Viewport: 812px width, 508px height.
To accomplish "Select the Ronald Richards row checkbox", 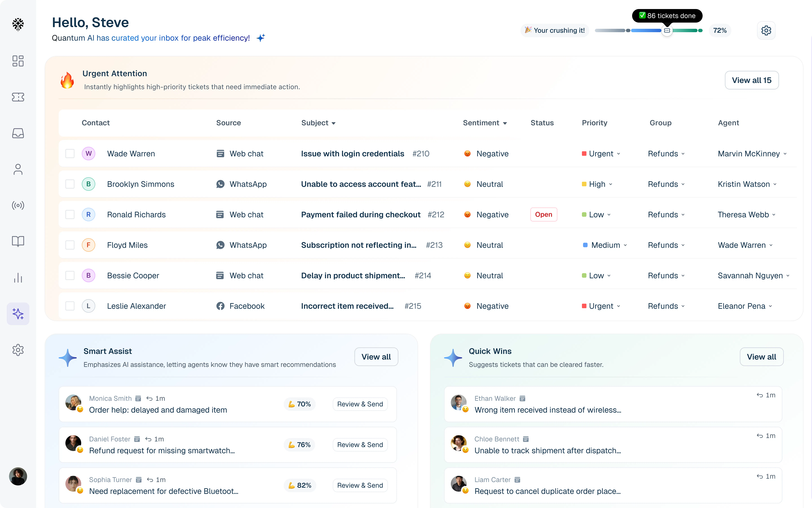I will click(70, 214).
